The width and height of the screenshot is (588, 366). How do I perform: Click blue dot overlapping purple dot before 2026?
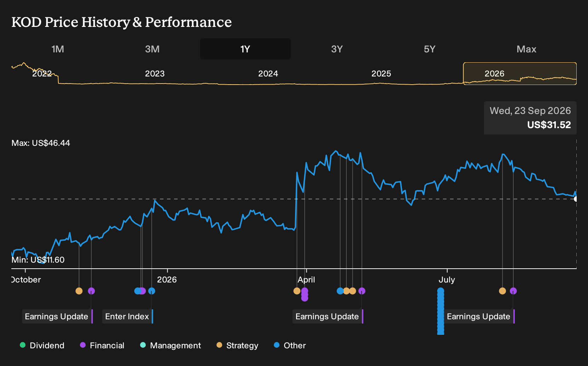tap(138, 291)
